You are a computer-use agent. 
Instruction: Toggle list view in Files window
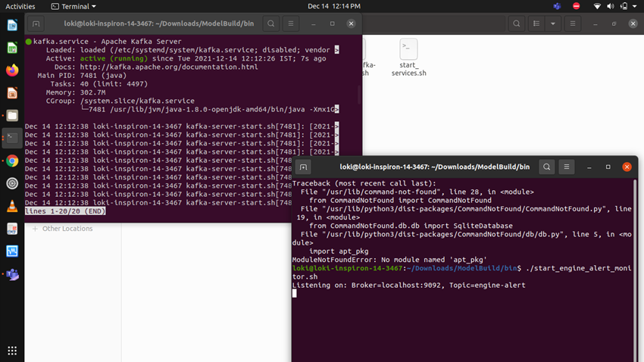(x=536, y=23)
